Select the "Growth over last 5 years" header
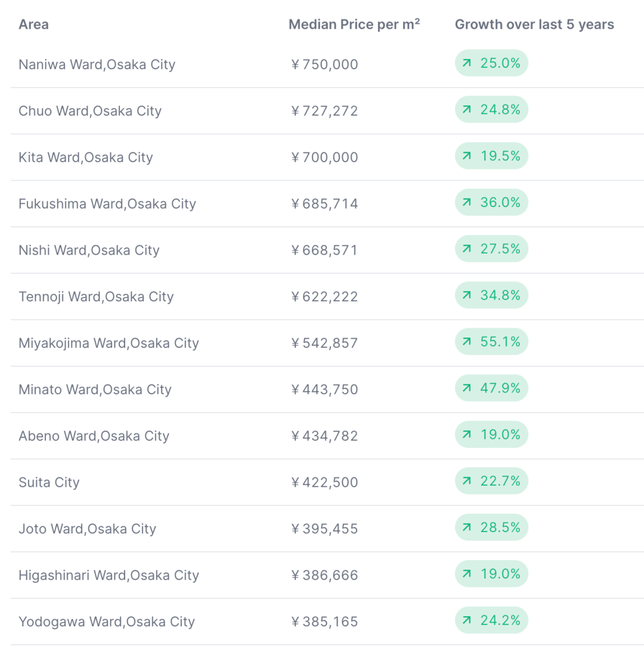The height and width of the screenshot is (652, 644). click(x=534, y=24)
